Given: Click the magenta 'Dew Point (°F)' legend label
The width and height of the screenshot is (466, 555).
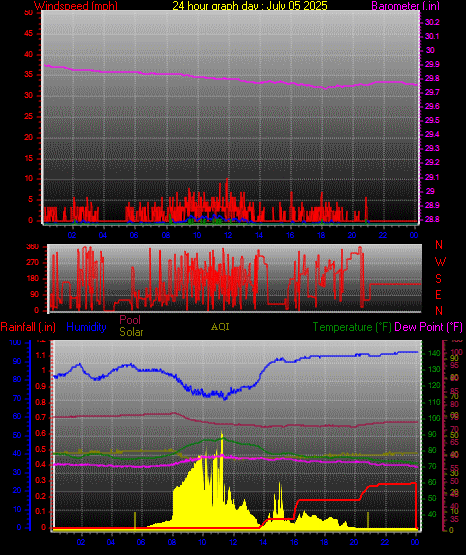Looking at the screenshot, I should [x=428, y=327].
